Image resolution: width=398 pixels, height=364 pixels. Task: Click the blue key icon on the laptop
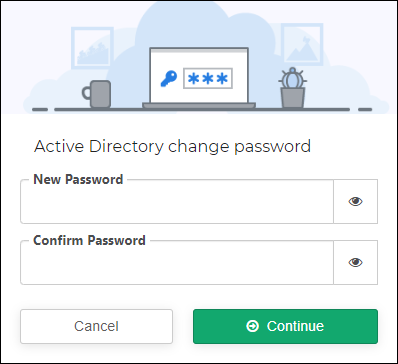click(x=169, y=79)
